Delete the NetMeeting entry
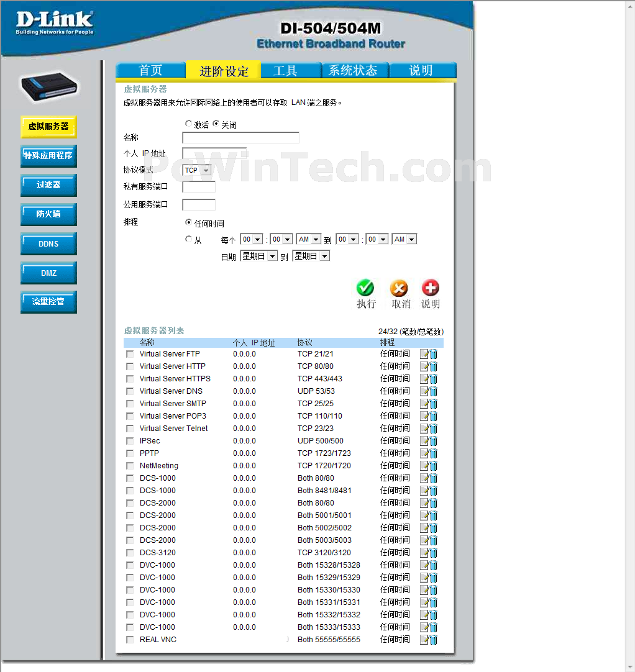Viewport: 635px width, 672px height. point(434,466)
